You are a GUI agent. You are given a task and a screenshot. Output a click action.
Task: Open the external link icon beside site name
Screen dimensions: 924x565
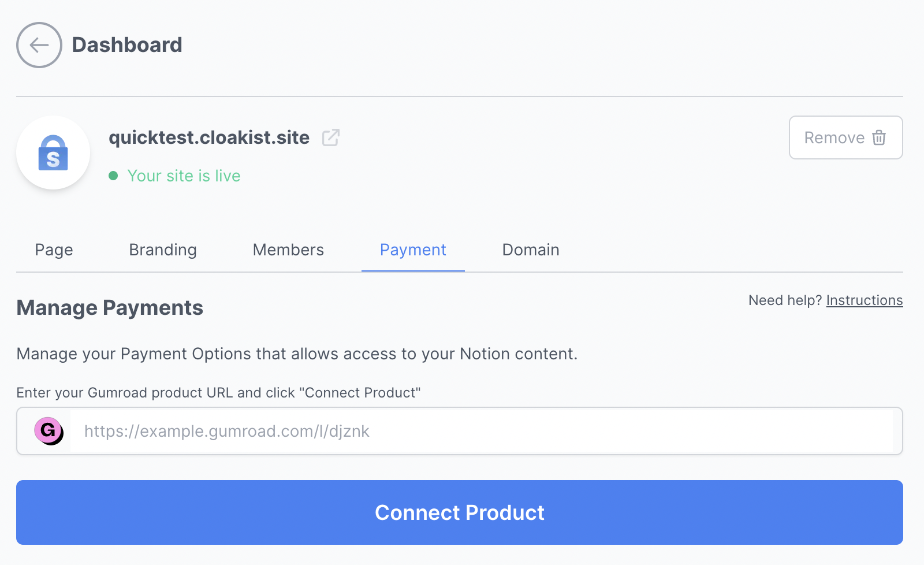tap(331, 137)
